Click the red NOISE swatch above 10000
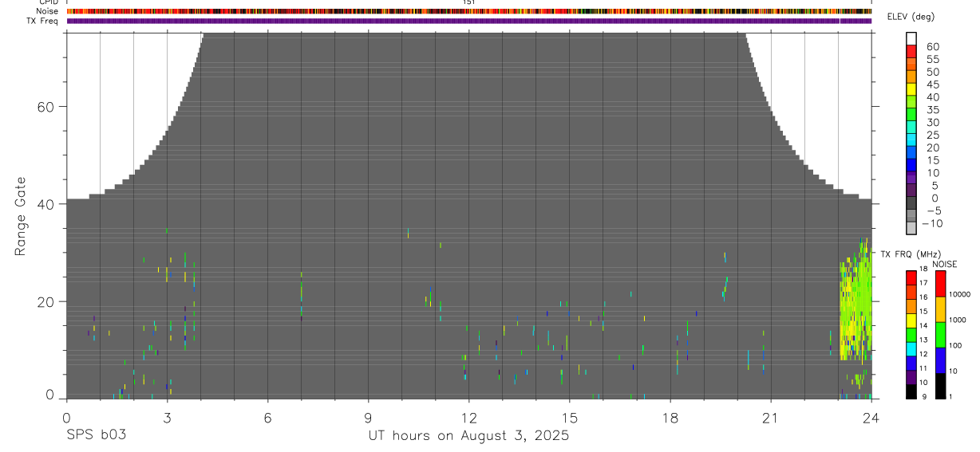980x452 pixels. [940, 283]
